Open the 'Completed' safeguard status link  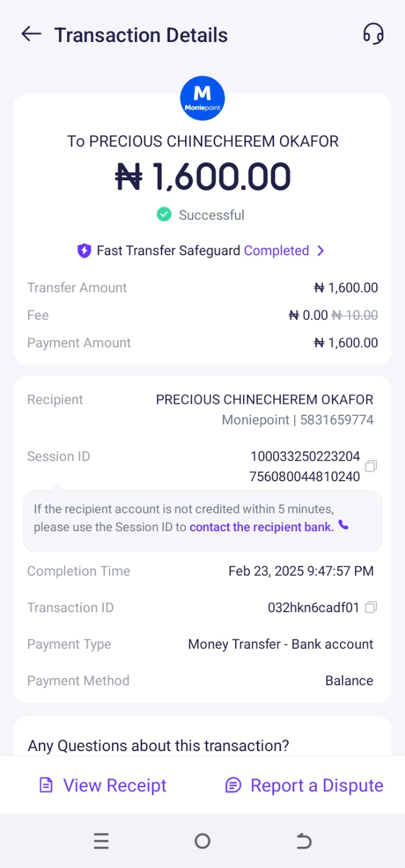(x=276, y=251)
